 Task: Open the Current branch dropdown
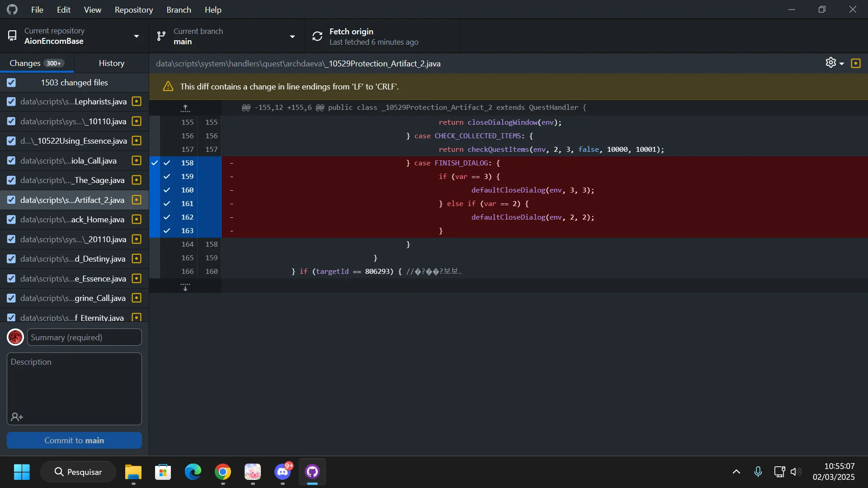pyautogui.click(x=227, y=36)
